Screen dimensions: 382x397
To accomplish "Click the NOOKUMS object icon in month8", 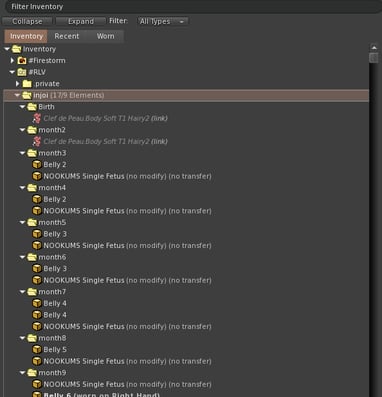I will coord(37,361).
